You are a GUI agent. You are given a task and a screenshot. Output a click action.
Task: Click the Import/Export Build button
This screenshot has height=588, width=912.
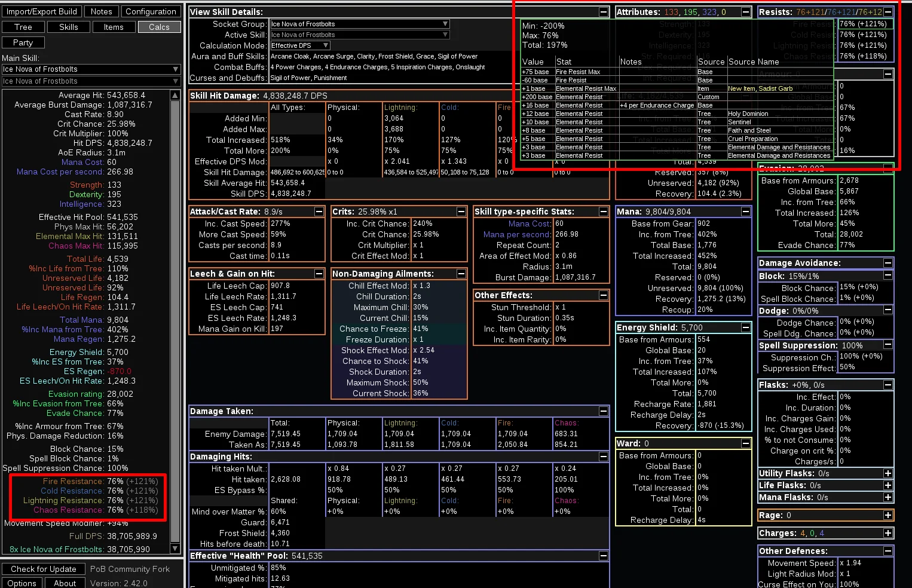[x=41, y=11]
